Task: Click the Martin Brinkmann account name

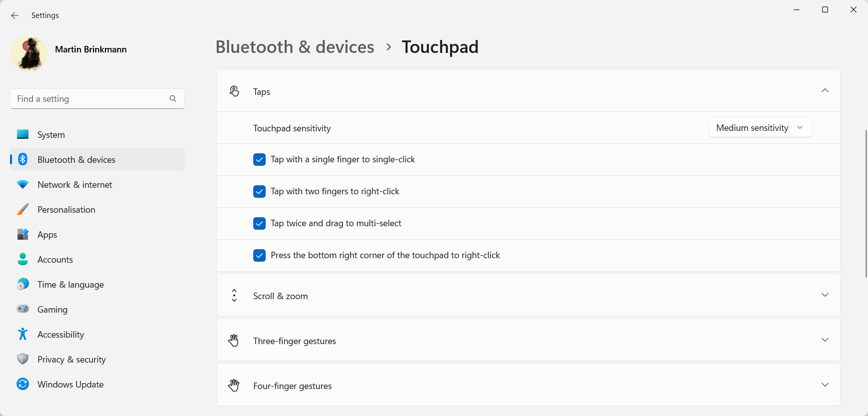Action: (91, 49)
